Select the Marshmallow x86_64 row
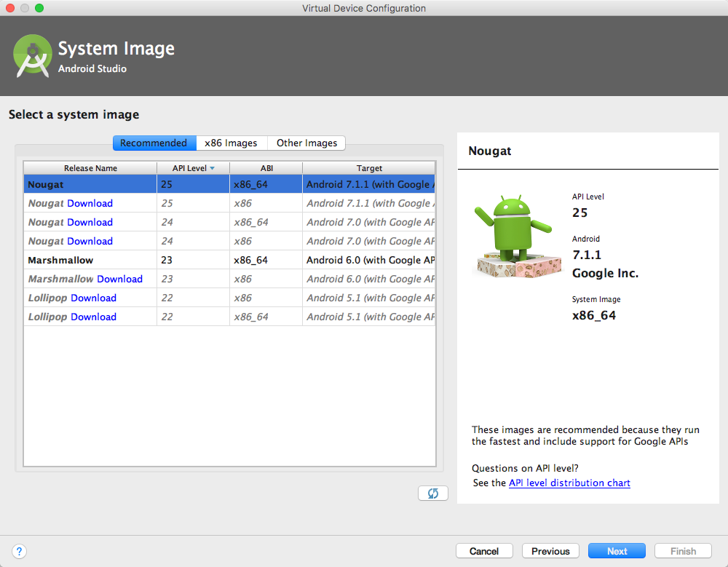Viewport: 728px width, 567px height. tap(229, 260)
